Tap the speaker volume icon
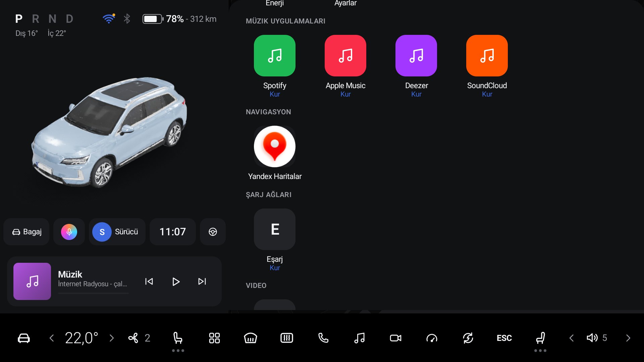Viewport: 644px width, 362px height. (x=592, y=338)
